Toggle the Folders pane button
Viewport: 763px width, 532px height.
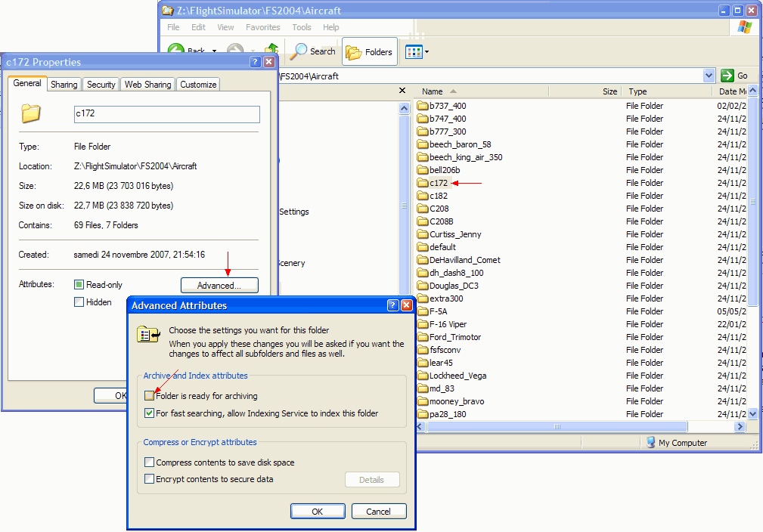(369, 51)
